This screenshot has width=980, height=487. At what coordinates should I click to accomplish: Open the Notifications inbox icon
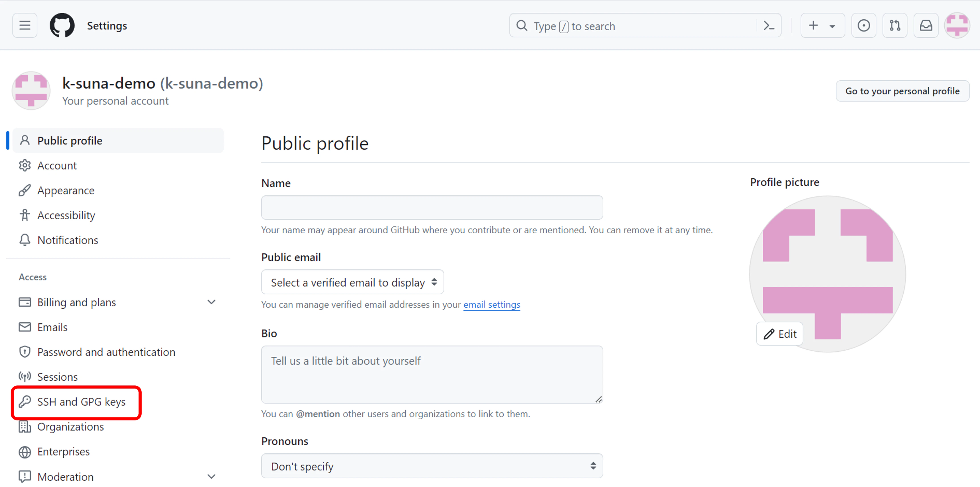point(926,25)
